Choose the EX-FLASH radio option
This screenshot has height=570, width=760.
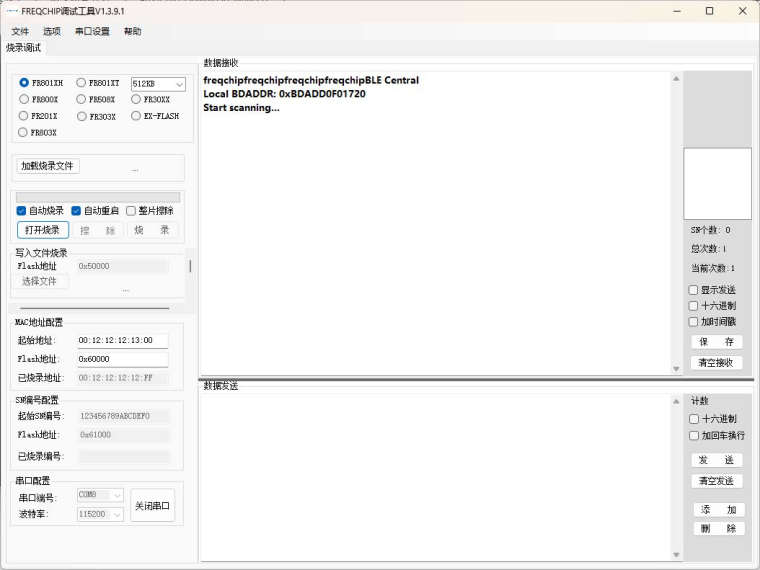136,116
